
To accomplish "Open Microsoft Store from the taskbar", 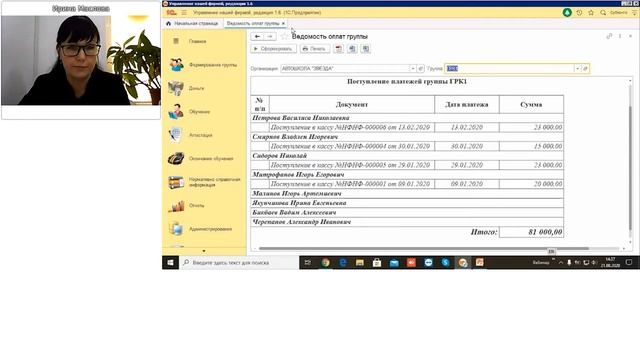I will point(377,263).
